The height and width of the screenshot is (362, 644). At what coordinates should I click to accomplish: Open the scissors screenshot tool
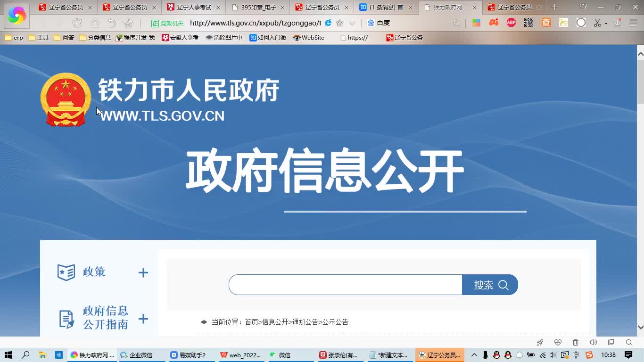(598, 23)
